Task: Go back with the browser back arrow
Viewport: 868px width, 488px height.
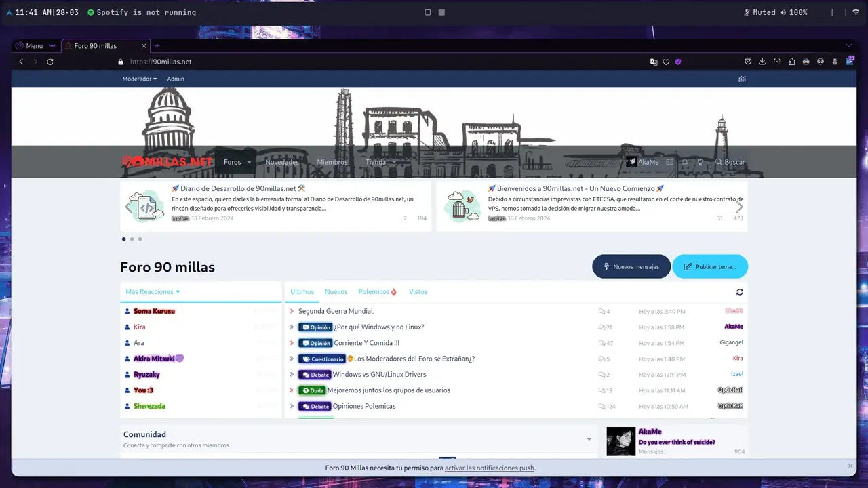Action: [21, 62]
